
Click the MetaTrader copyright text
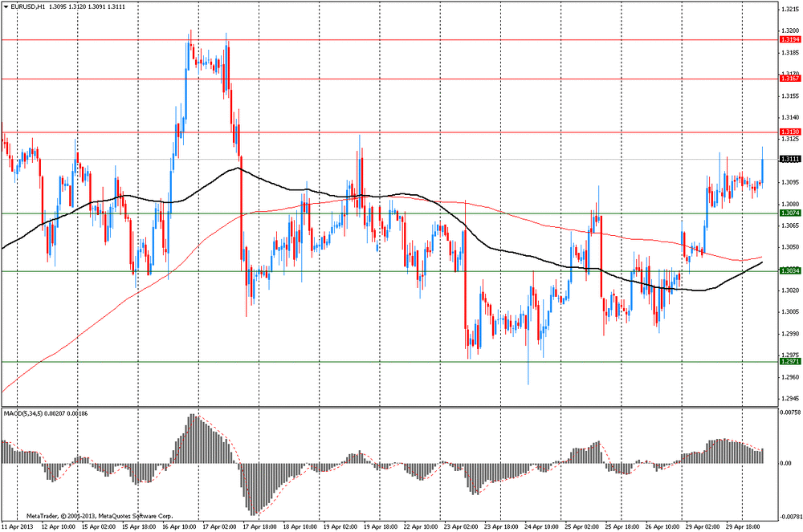coord(100,515)
